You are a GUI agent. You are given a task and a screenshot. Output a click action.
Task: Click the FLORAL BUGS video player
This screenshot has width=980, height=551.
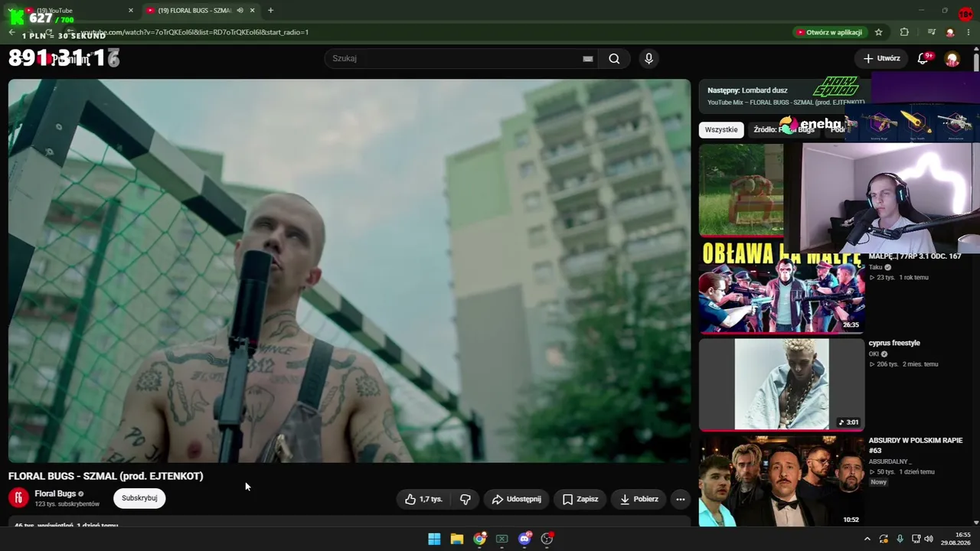tap(349, 271)
